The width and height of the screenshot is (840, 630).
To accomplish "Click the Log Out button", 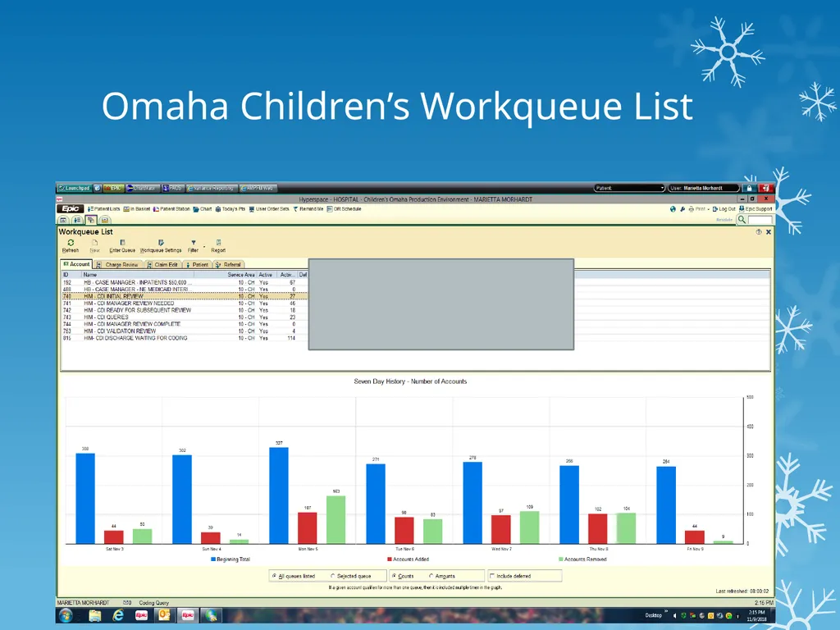I will point(724,209).
